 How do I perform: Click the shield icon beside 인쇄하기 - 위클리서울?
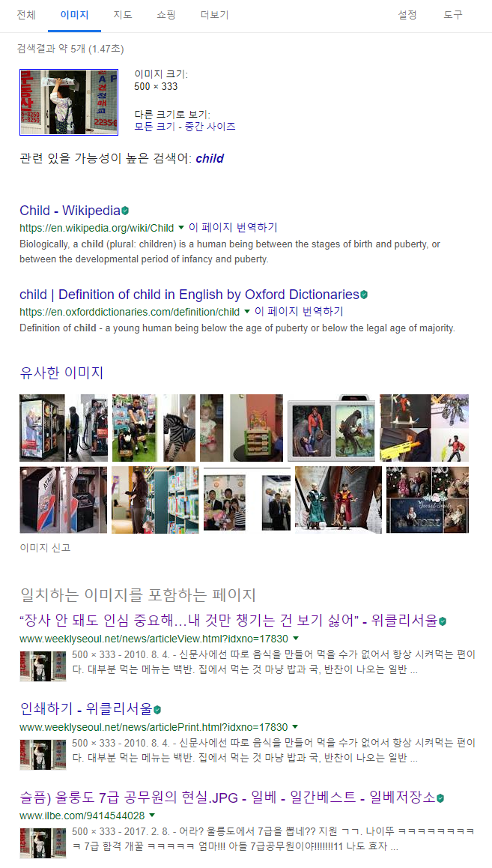tap(157, 710)
